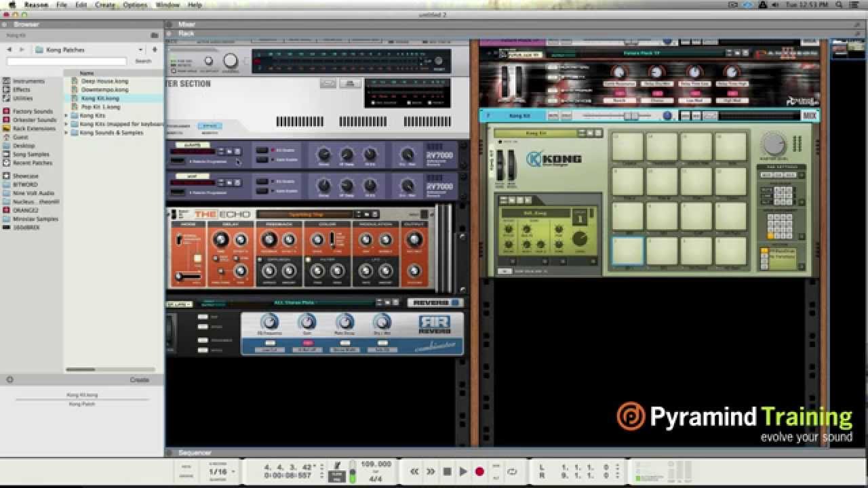Click the 109.000 tempo value
Viewport: 868px width, 488px height.
point(376,464)
